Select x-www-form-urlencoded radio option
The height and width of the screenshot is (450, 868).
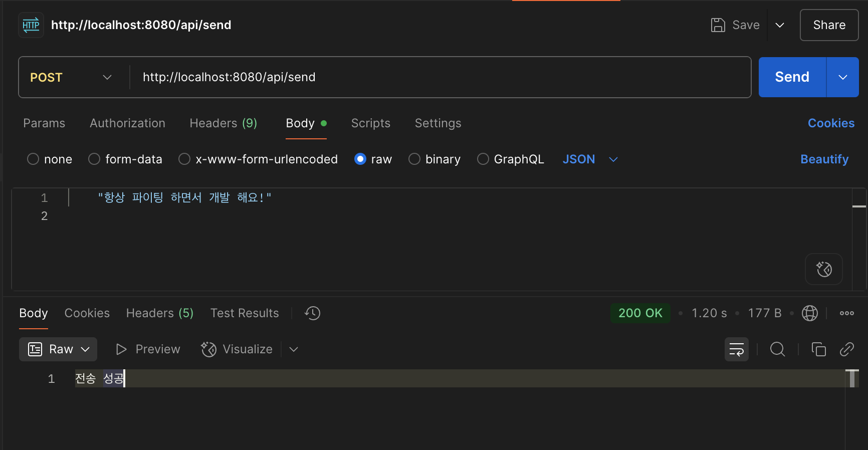(x=184, y=159)
